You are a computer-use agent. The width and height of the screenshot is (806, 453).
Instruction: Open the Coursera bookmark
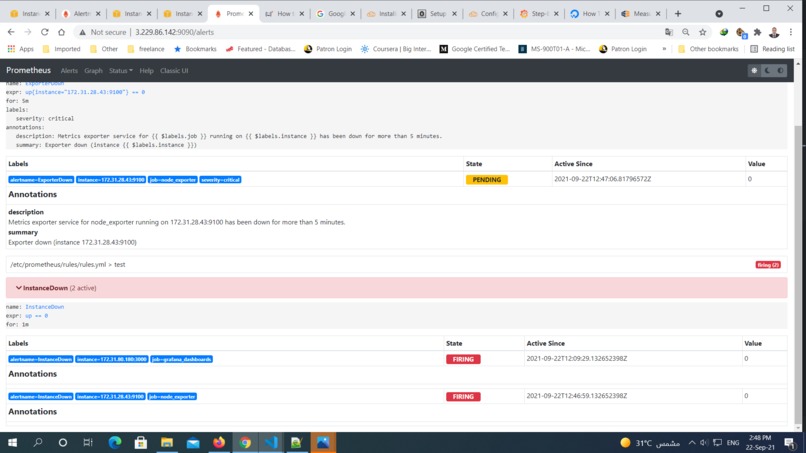coord(395,49)
